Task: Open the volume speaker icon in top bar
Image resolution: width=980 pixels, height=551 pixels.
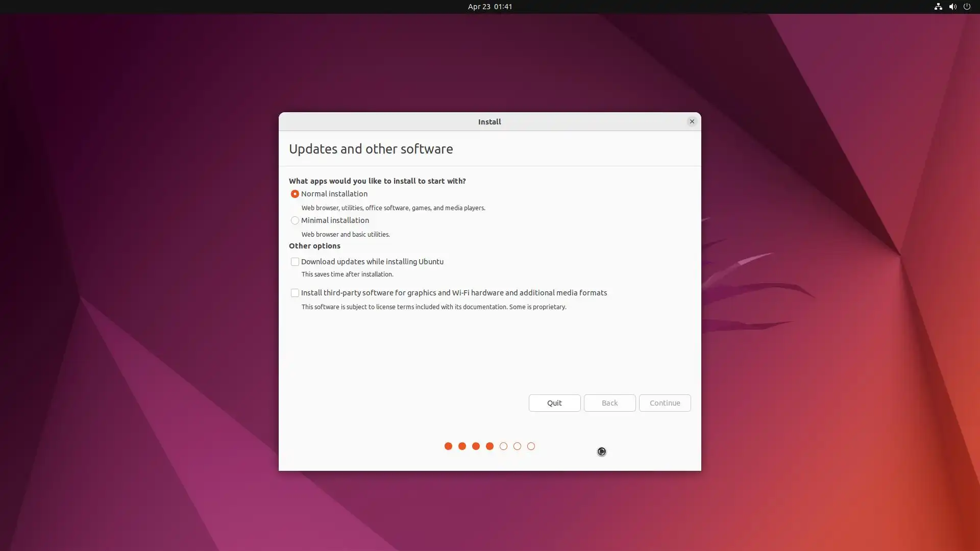Action: pos(952,7)
